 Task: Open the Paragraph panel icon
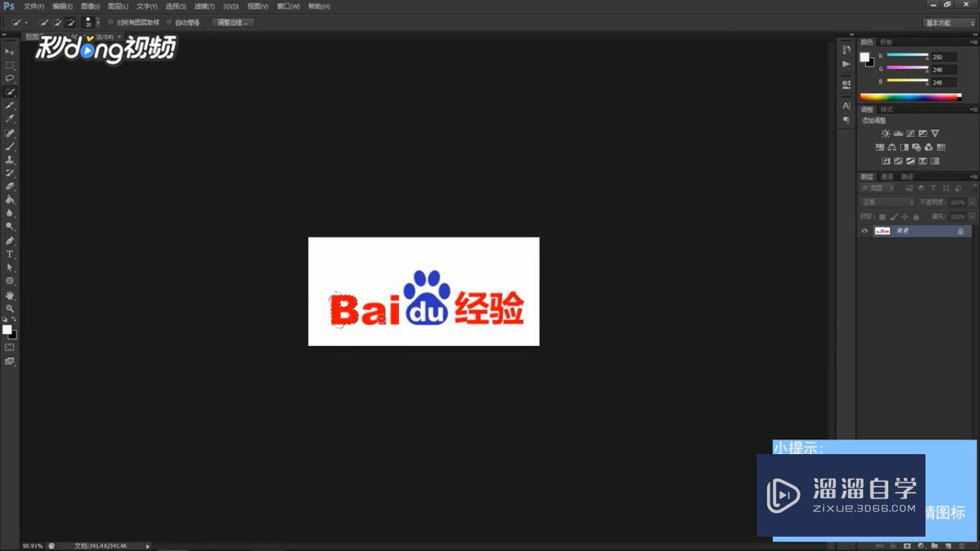click(x=847, y=120)
